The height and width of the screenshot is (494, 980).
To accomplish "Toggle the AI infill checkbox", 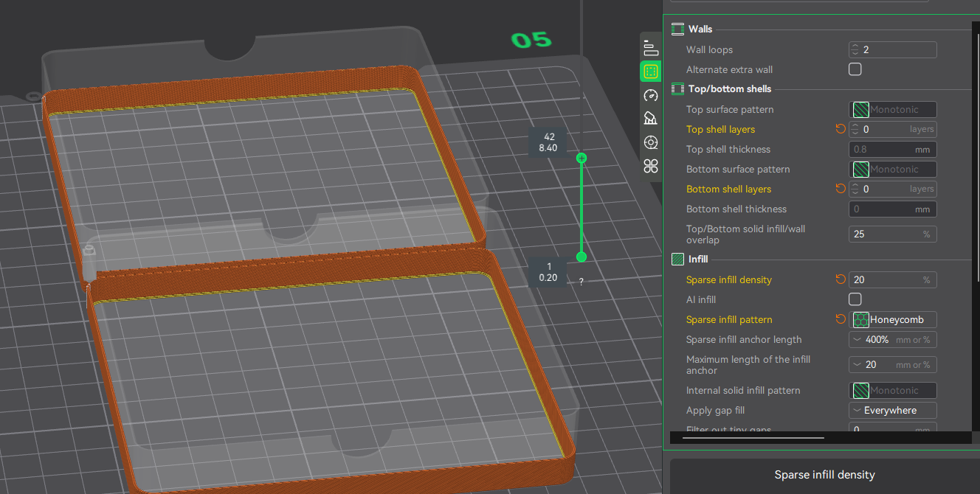I will point(855,299).
